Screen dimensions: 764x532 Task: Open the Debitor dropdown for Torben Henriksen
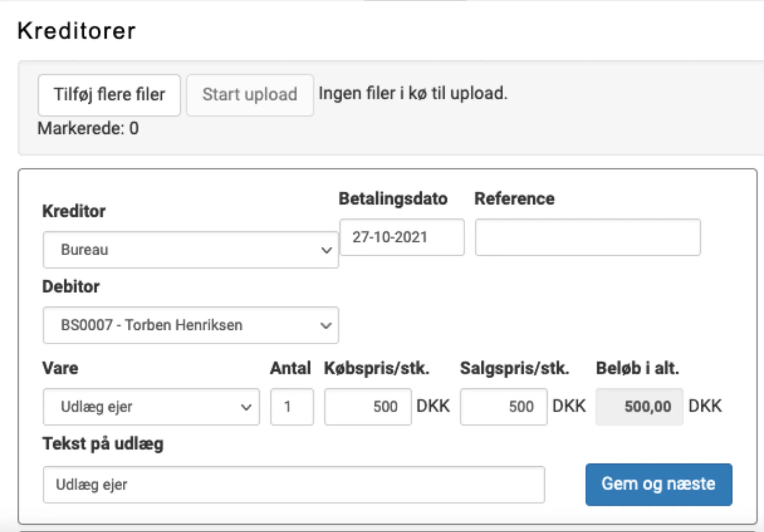[190, 325]
